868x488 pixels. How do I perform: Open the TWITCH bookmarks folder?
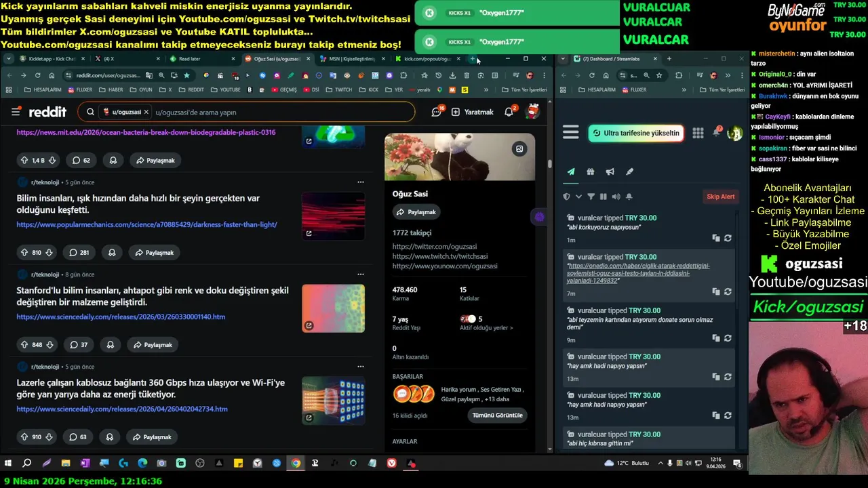pos(339,89)
